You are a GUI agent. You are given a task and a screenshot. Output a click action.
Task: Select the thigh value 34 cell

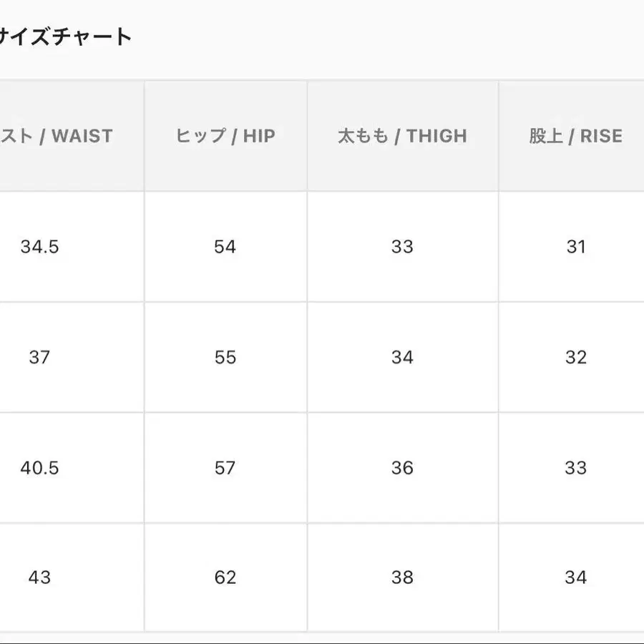click(x=402, y=357)
